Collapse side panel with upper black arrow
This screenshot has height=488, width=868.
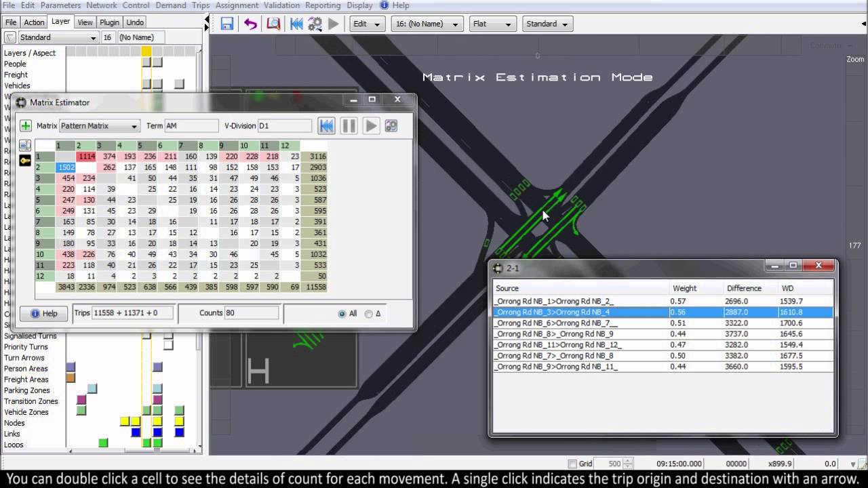click(207, 20)
